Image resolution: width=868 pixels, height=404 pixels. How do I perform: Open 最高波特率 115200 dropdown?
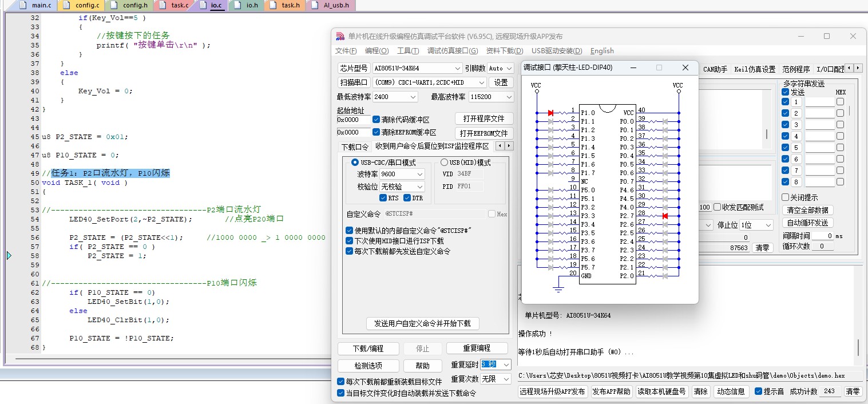point(491,97)
